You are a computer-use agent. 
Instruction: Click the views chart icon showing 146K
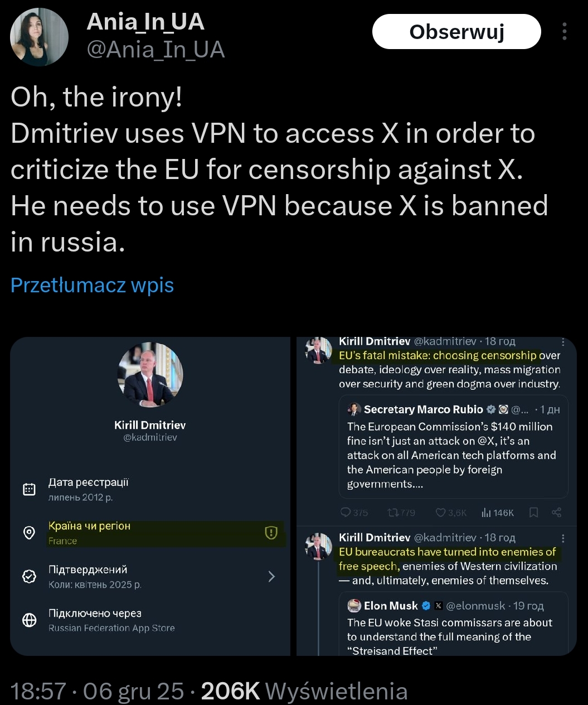coord(485,513)
